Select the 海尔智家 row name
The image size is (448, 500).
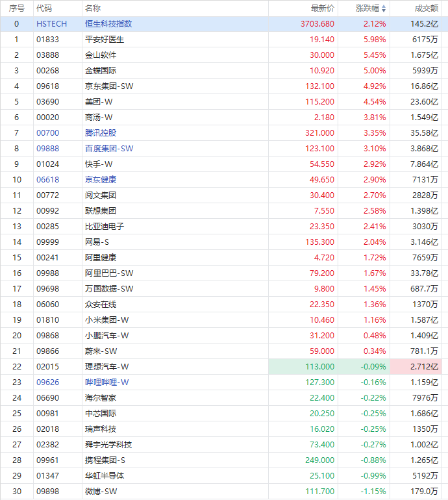(101, 398)
